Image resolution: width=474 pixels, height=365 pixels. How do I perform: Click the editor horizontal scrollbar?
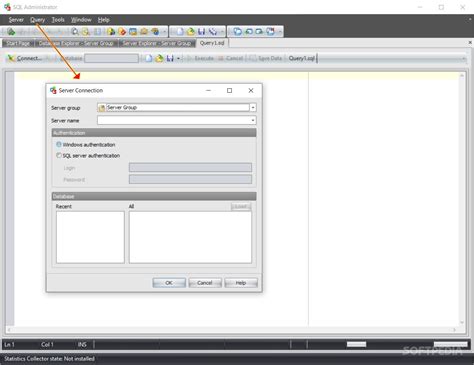[x=232, y=330]
